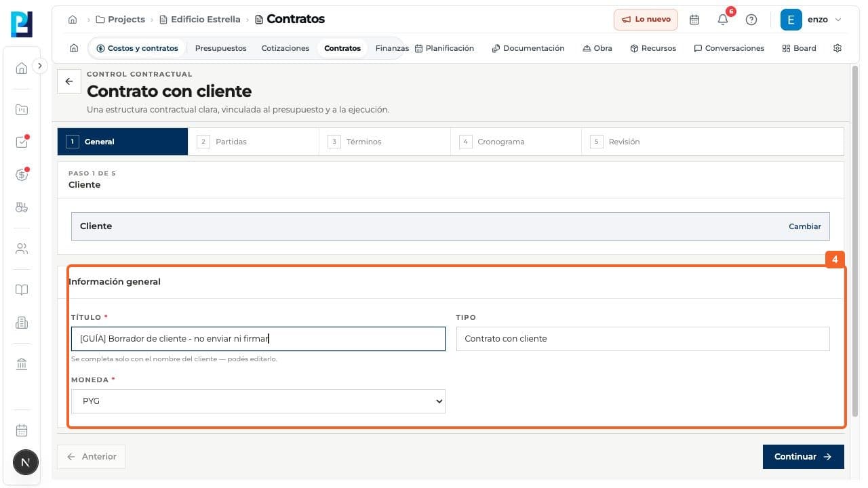868x488 pixels.
Task: Open the Planificación section
Action: click(x=444, y=48)
